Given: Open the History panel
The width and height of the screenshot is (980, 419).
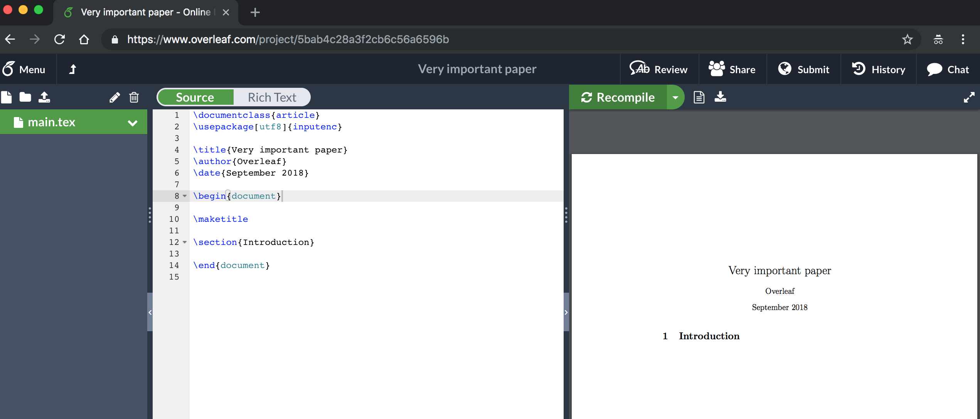Looking at the screenshot, I should (x=879, y=69).
